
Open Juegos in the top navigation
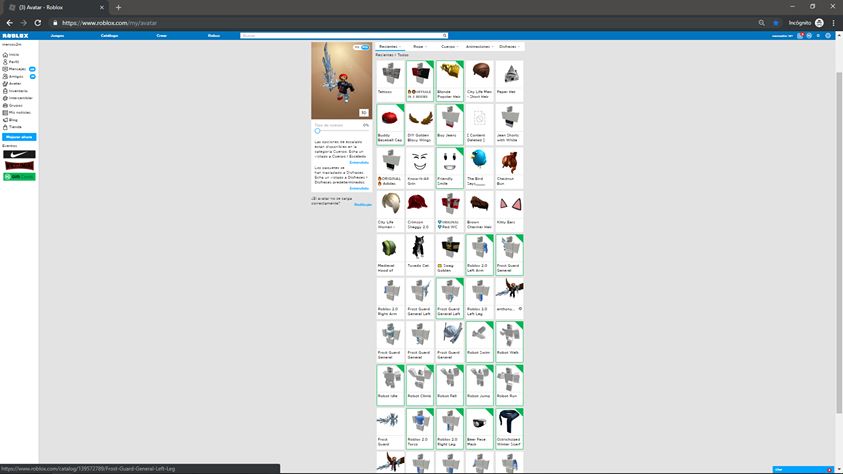[57, 35]
